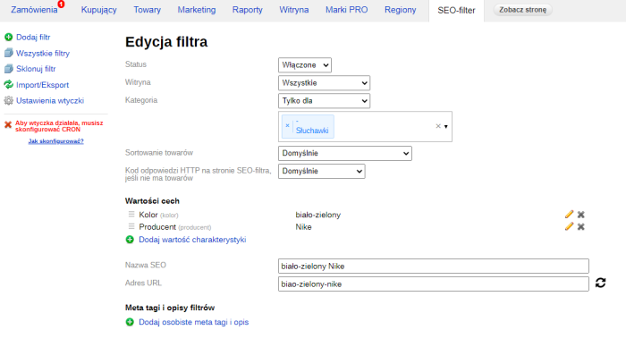Open the Zamówienia menu
Viewport: 626px width, 364px height.
(34, 10)
